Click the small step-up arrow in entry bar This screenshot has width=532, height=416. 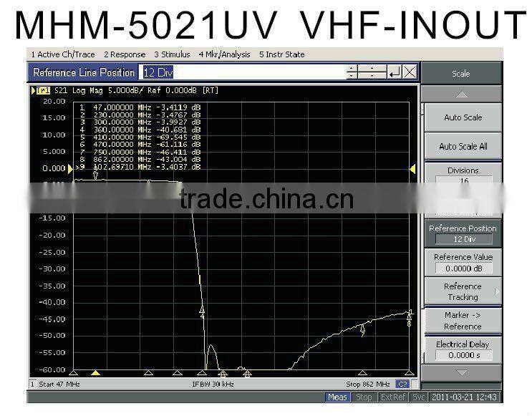click(x=352, y=68)
